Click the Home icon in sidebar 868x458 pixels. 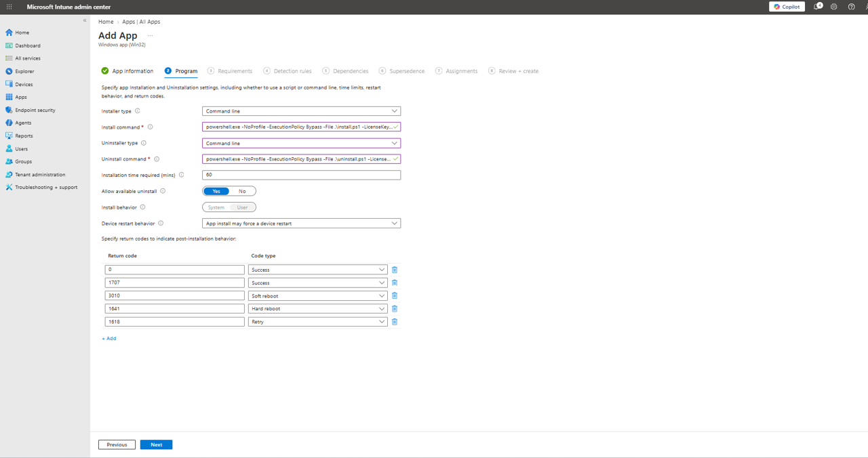(x=9, y=33)
